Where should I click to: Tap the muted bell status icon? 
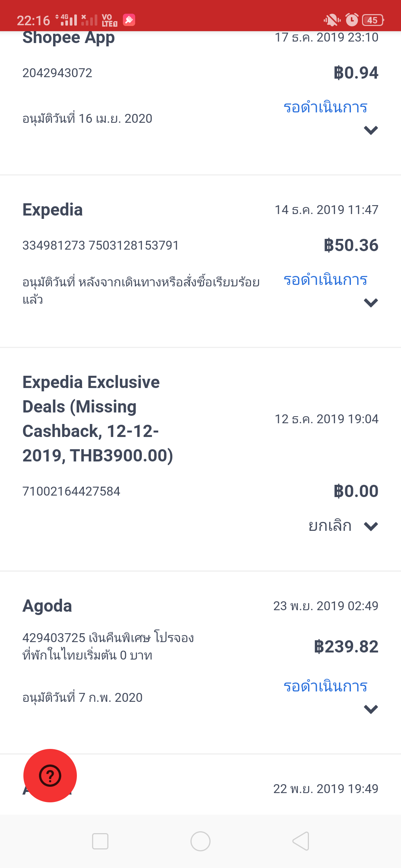332,20
